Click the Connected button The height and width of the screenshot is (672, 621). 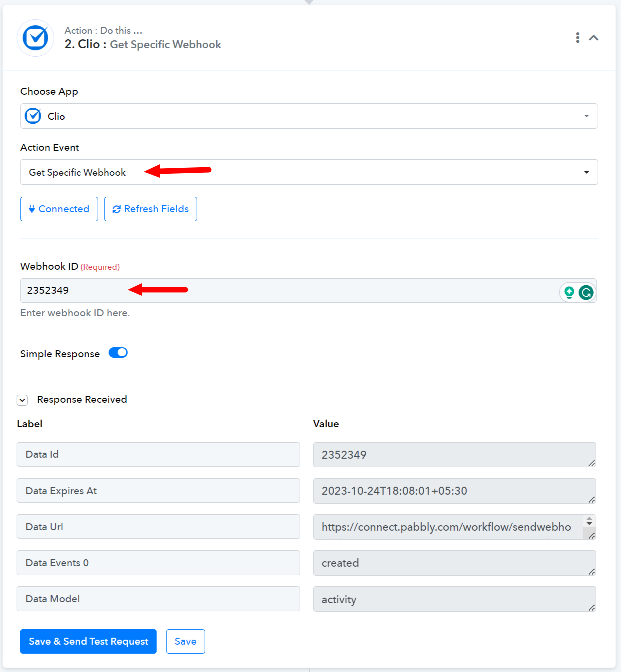click(x=59, y=209)
